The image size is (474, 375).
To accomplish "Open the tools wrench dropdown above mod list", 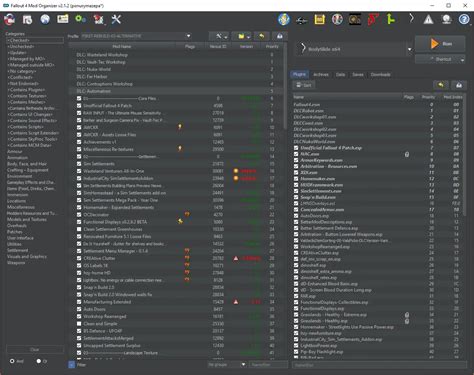I will point(219,36).
